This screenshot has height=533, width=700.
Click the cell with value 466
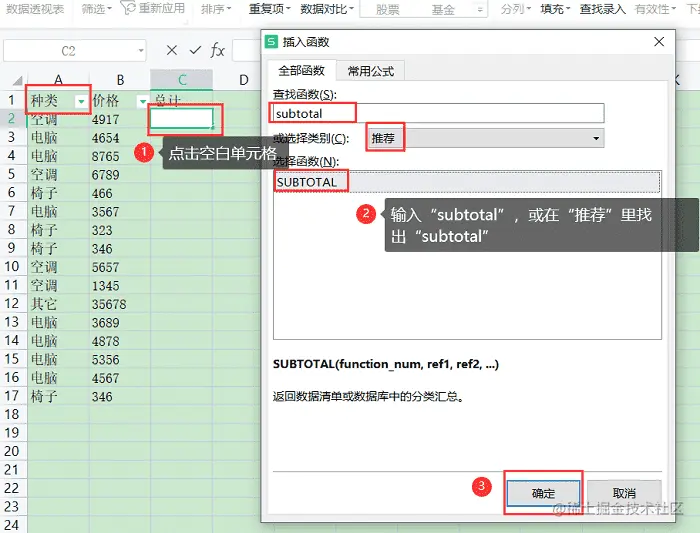[x=120, y=193]
